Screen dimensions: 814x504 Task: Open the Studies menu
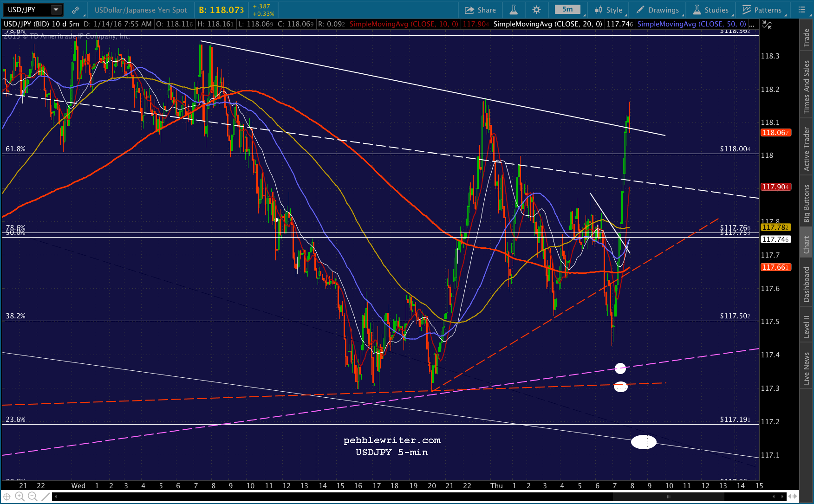711,10
